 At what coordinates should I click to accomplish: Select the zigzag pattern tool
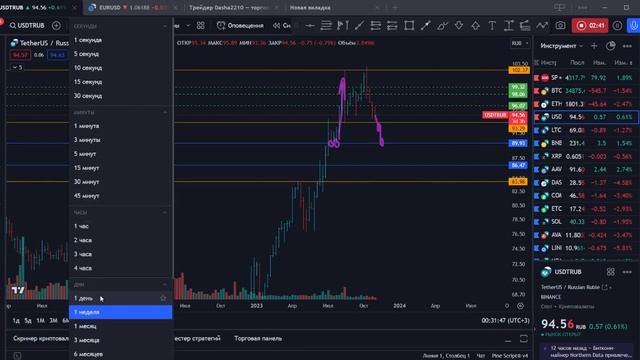[x=542, y=26]
